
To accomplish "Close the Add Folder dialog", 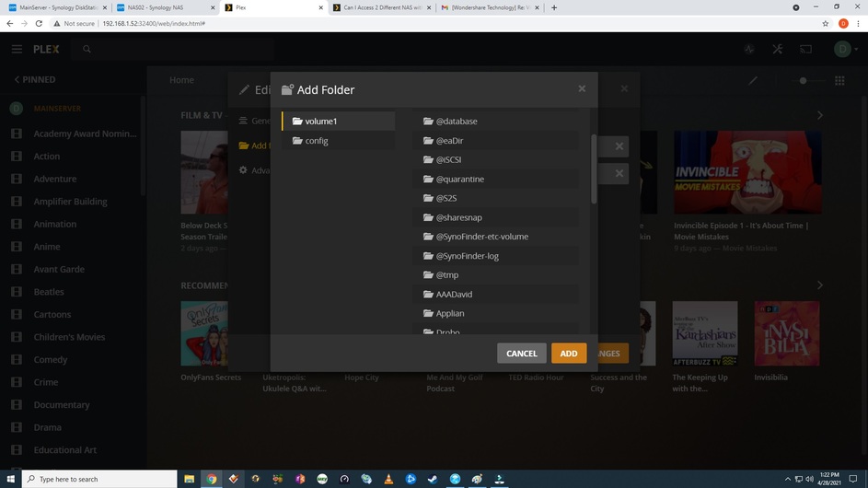I will (x=582, y=88).
